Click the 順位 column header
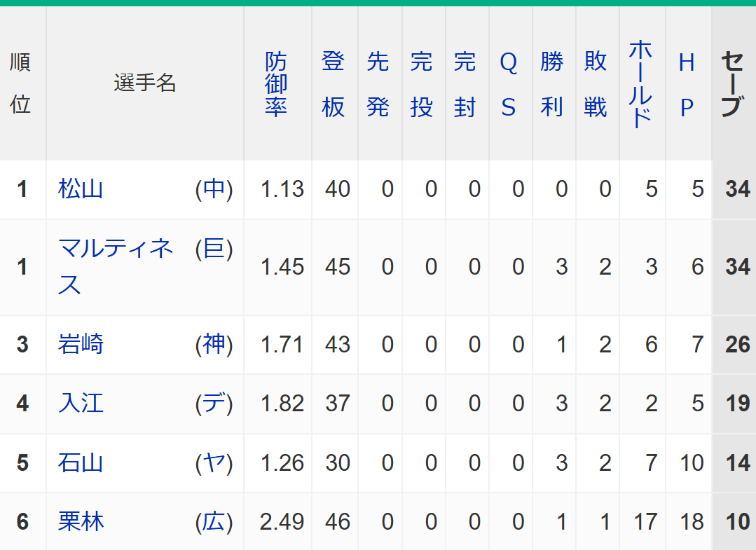Screen dimensions: 756x550 coord(21,84)
